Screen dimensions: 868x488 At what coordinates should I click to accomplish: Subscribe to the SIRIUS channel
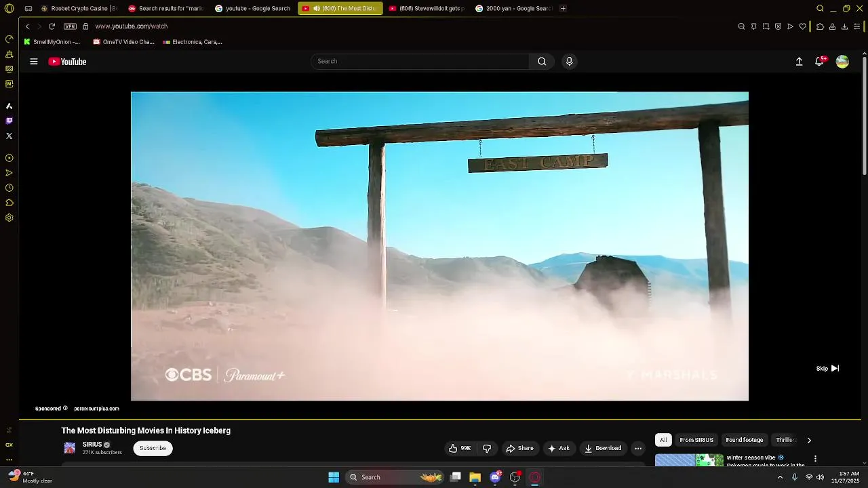pos(153,448)
